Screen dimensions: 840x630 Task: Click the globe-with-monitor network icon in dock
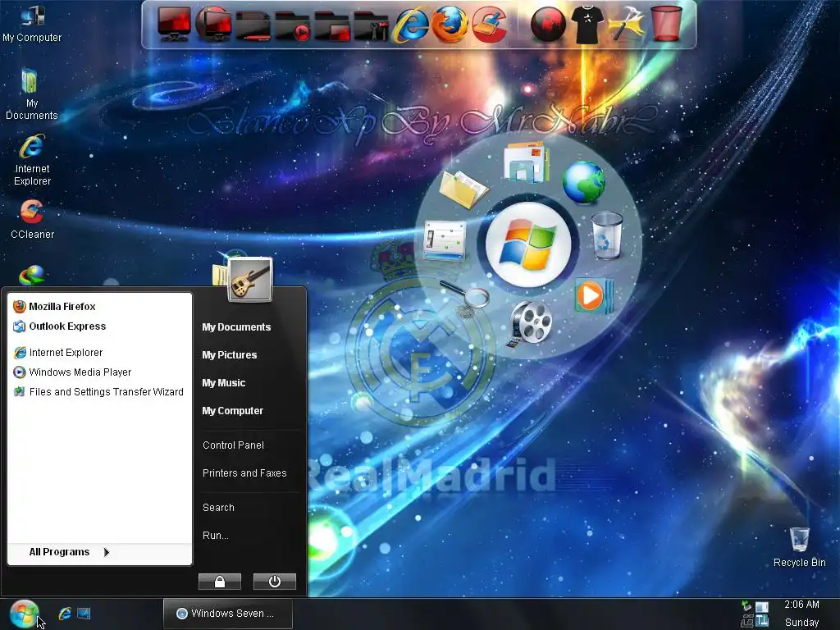coord(214,24)
